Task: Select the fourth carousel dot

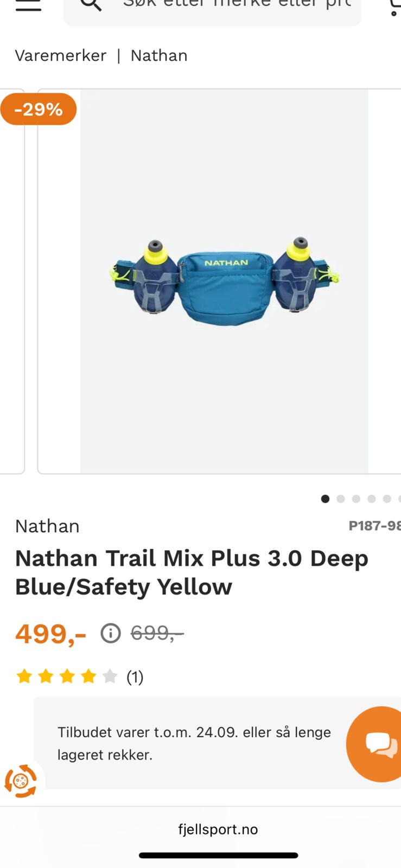Action: (x=371, y=499)
